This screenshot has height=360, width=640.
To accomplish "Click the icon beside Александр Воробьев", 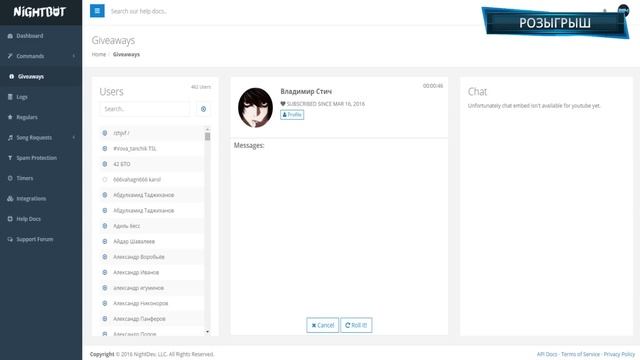I will tap(104, 257).
